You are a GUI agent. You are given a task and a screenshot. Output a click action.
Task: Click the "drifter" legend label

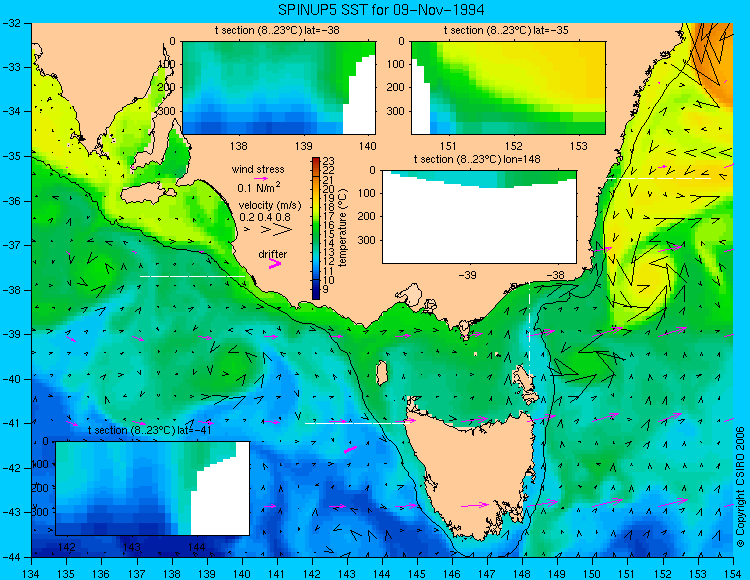pyautogui.click(x=273, y=254)
